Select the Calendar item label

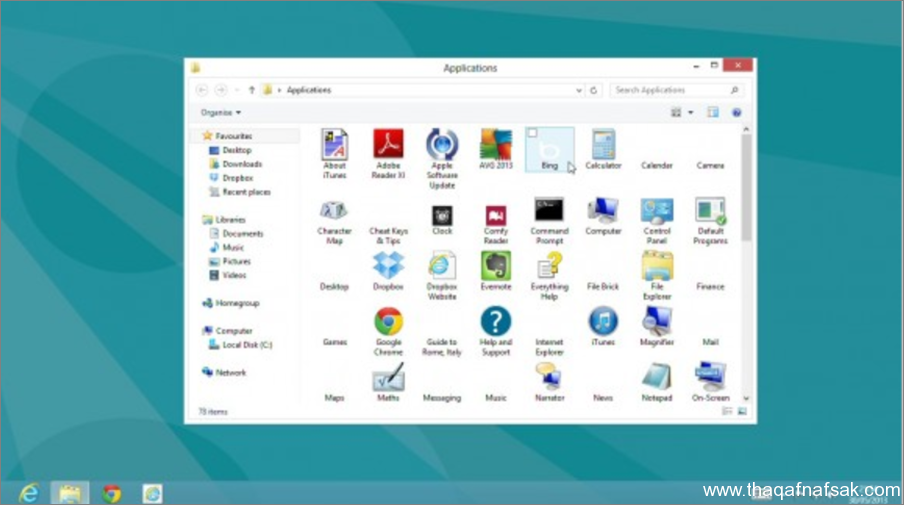pyautogui.click(x=657, y=165)
